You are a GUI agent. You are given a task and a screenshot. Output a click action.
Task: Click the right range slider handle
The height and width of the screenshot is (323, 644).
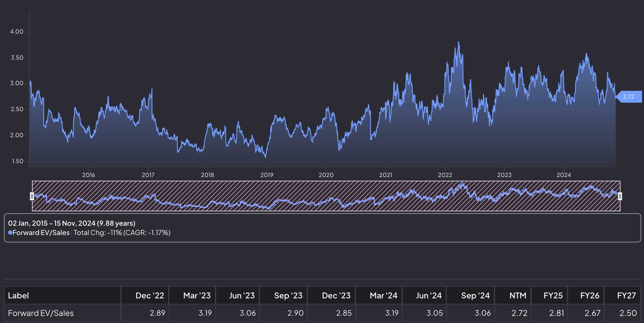click(x=620, y=196)
